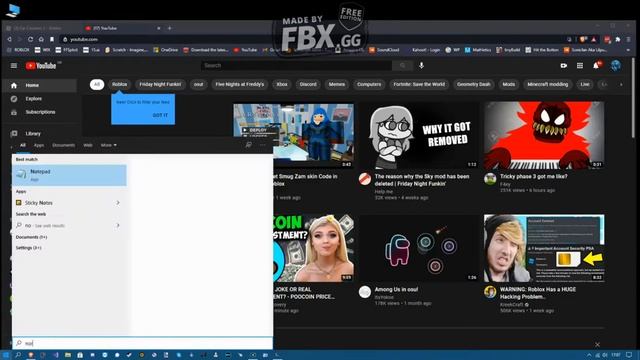
Task: Select the All category chip
Action: [x=97, y=84]
